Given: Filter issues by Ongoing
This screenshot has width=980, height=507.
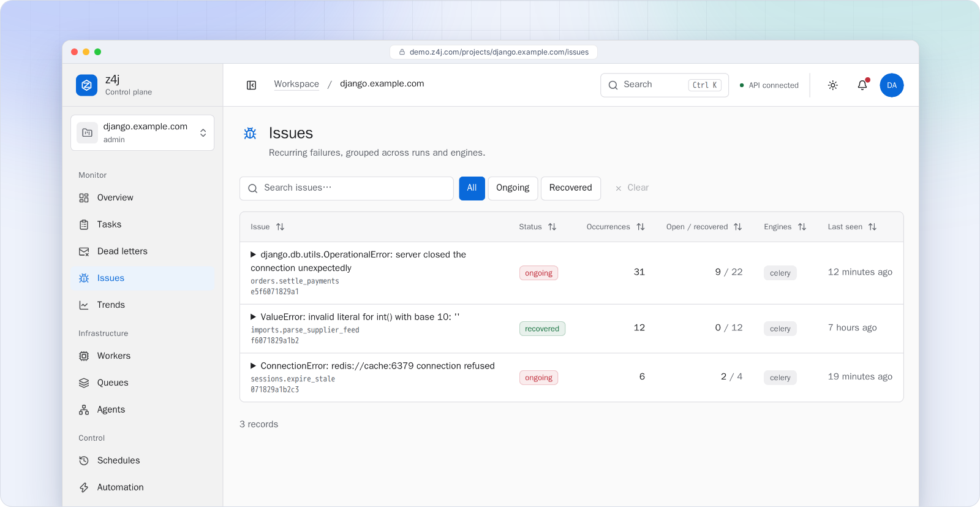Looking at the screenshot, I should [513, 188].
